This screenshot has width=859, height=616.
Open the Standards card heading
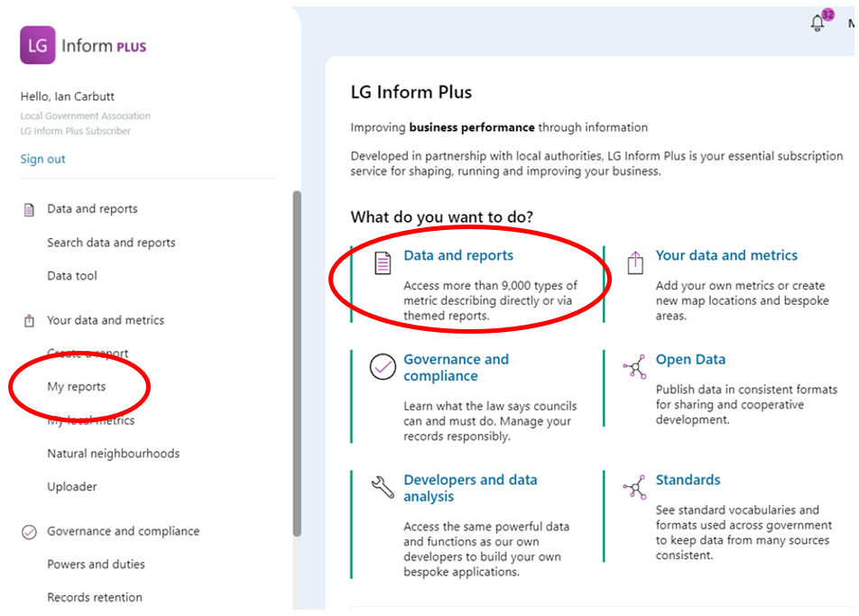click(688, 480)
